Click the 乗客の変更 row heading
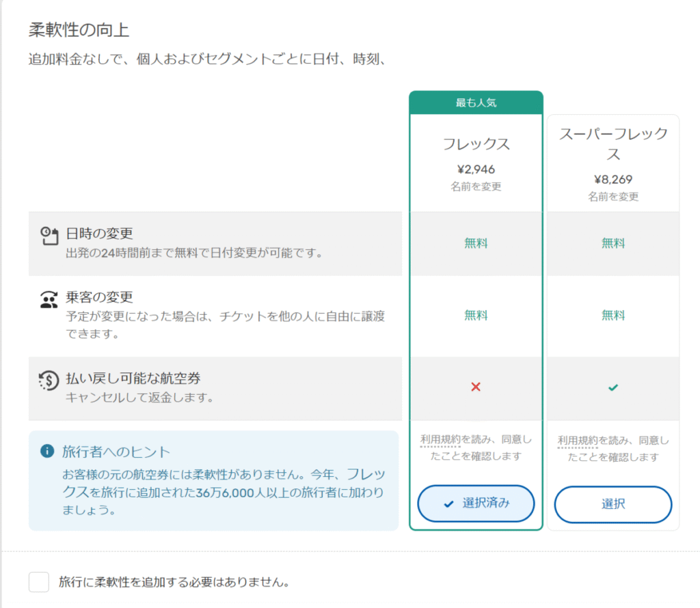Screen dimensions: 700x608 click(99, 298)
